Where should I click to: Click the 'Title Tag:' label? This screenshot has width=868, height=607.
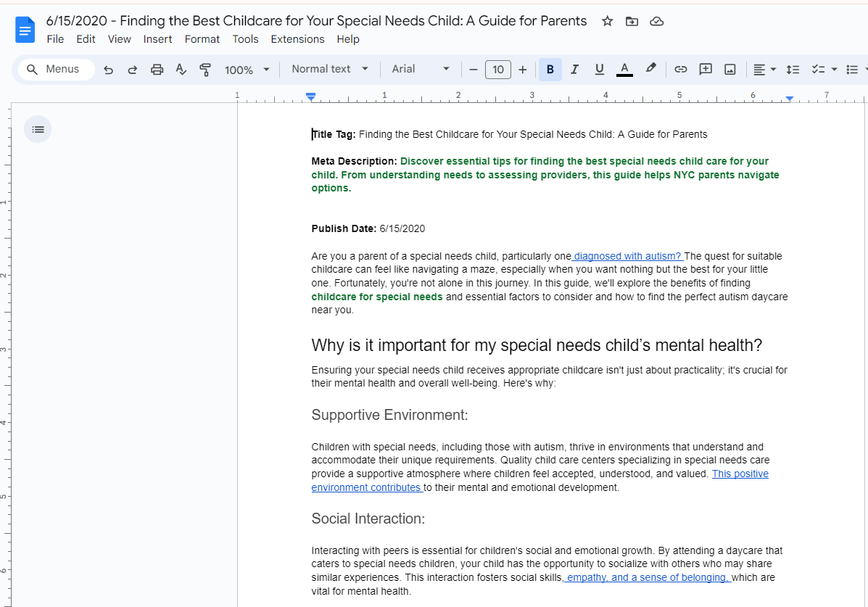point(334,134)
